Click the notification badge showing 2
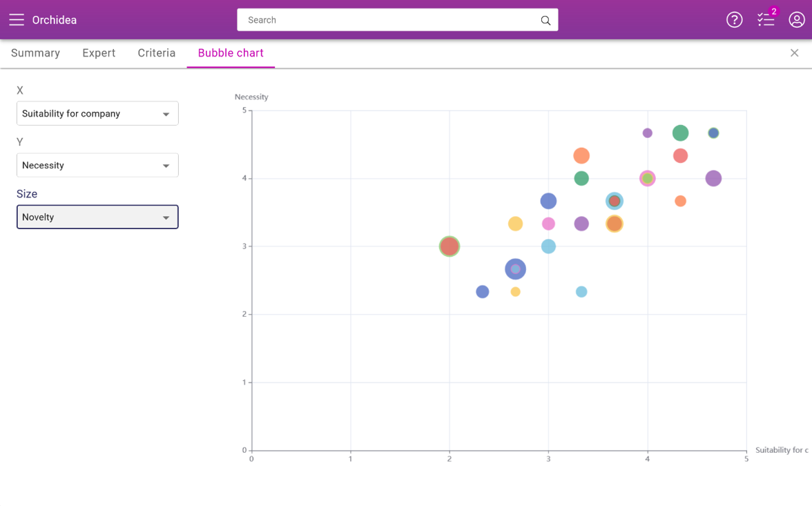 tap(773, 12)
